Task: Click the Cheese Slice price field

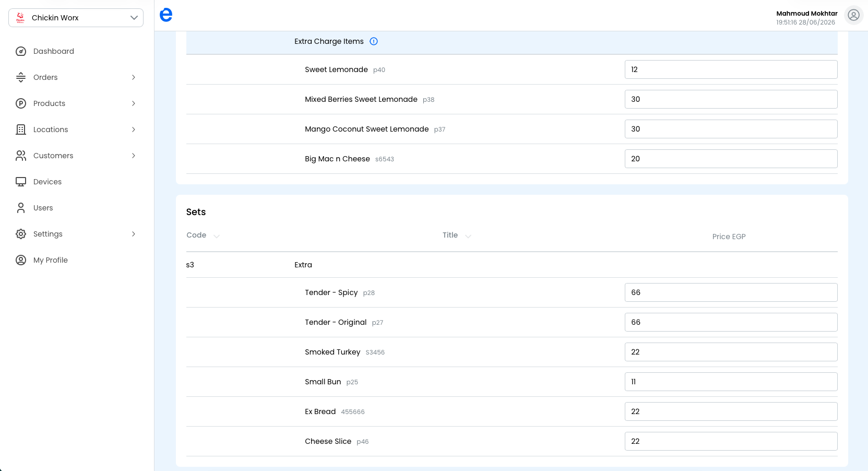Action: pyautogui.click(x=731, y=441)
